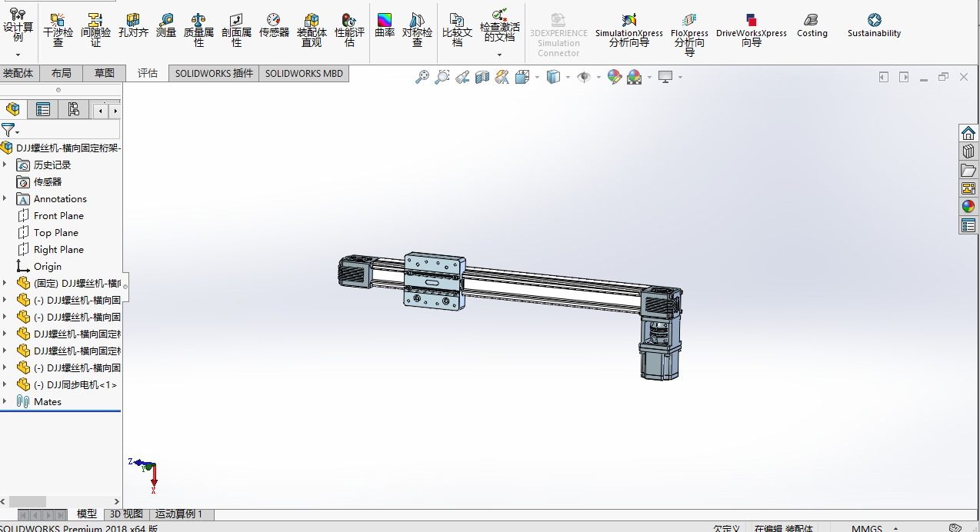Open the SOLIDWORKS Resources home pane
The height and width of the screenshot is (532, 980).
click(x=968, y=133)
